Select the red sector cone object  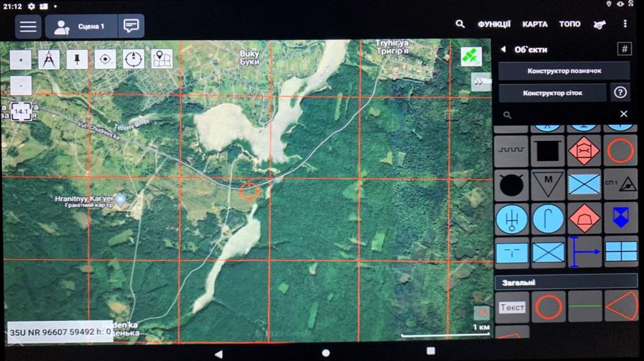click(621, 307)
